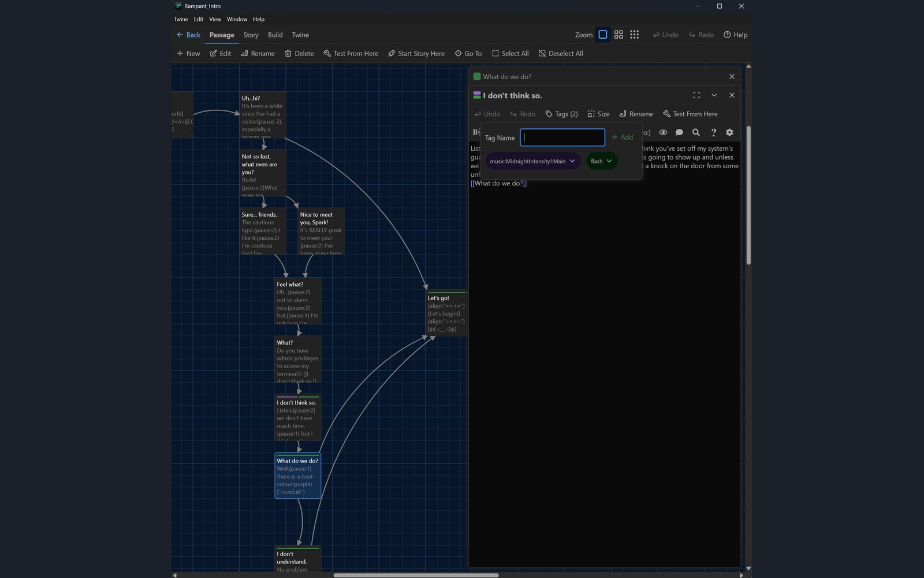Screen dimensions: 924x578
Task: Open the Go To passage search
Action: pyautogui.click(x=468, y=53)
